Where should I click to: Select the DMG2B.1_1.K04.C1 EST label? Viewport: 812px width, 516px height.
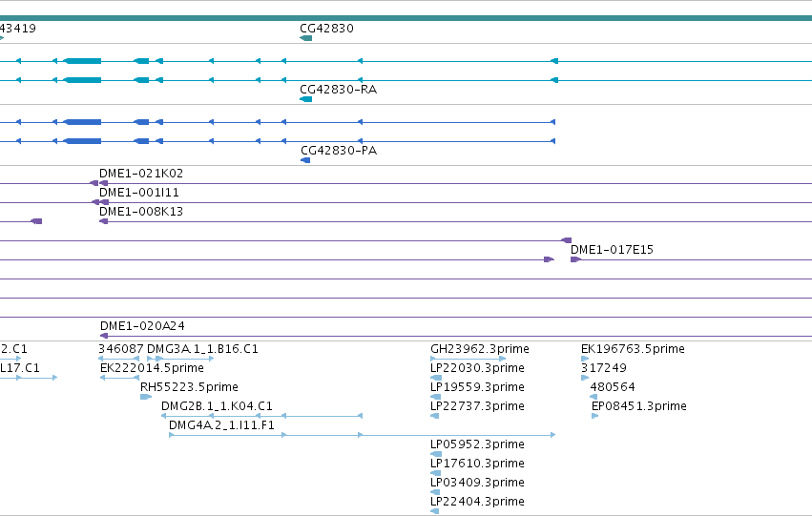click(x=217, y=406)
